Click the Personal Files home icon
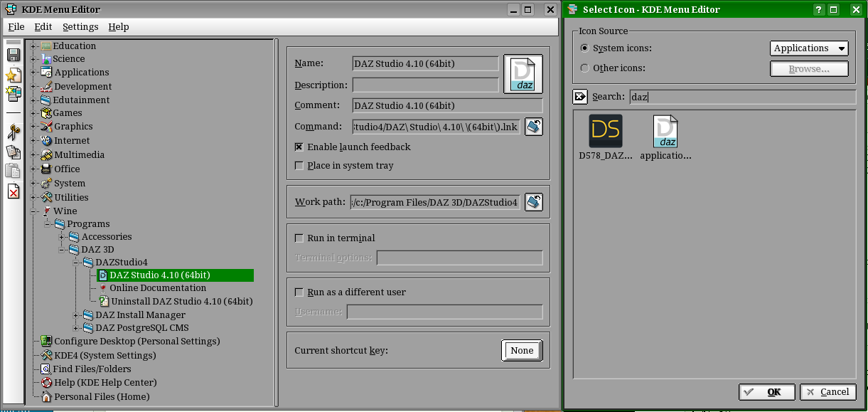The height and width of the screenshot is (412, 868). (x=46, y=396)
